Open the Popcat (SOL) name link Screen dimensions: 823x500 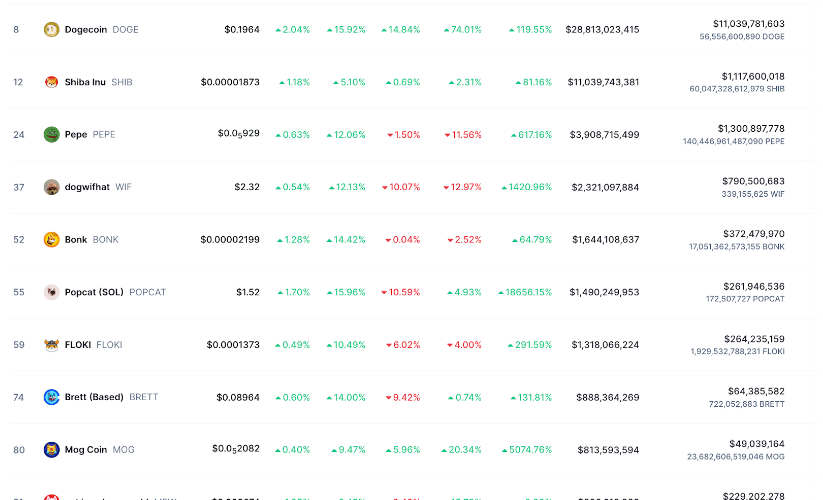[x=94, y=292]
